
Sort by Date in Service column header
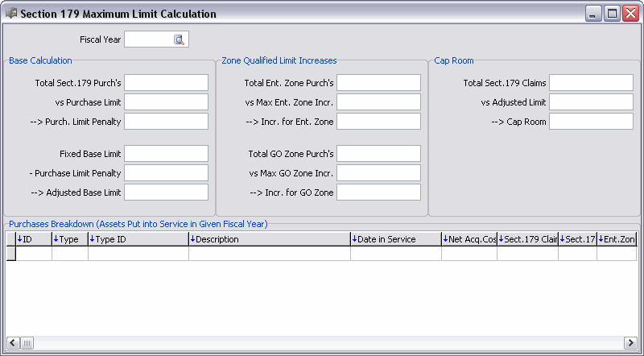click(395, 239)
